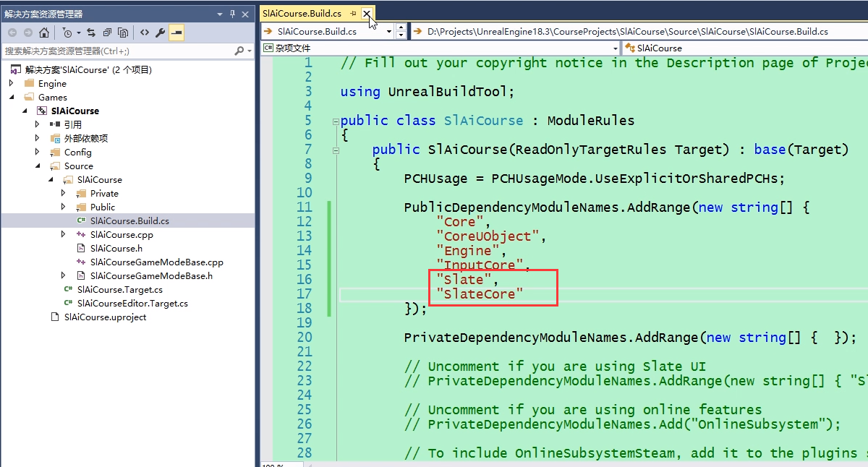Select SlAiCourseGameModeBase.h file
868x467 pixels.
click(152, 275)
